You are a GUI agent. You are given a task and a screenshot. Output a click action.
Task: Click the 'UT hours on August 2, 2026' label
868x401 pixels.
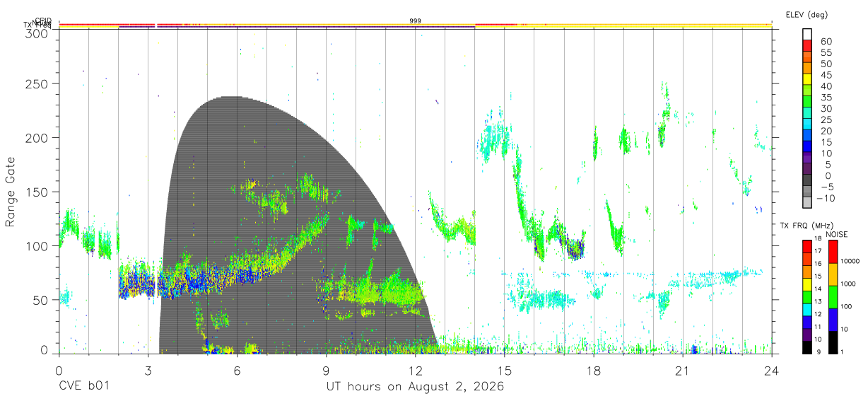coord(415,387)
